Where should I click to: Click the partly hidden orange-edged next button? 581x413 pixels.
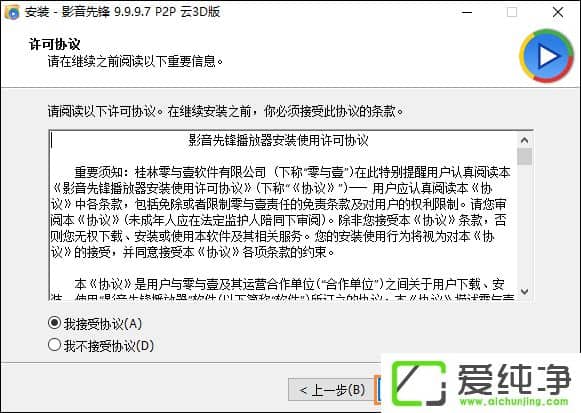(378, 390)
